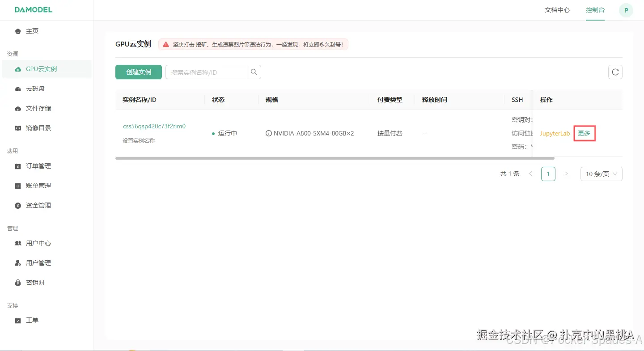Image resolution: width=644 pixels, height=351 pixels.
Task: Click the 创建实例 button
Action: 139,72
